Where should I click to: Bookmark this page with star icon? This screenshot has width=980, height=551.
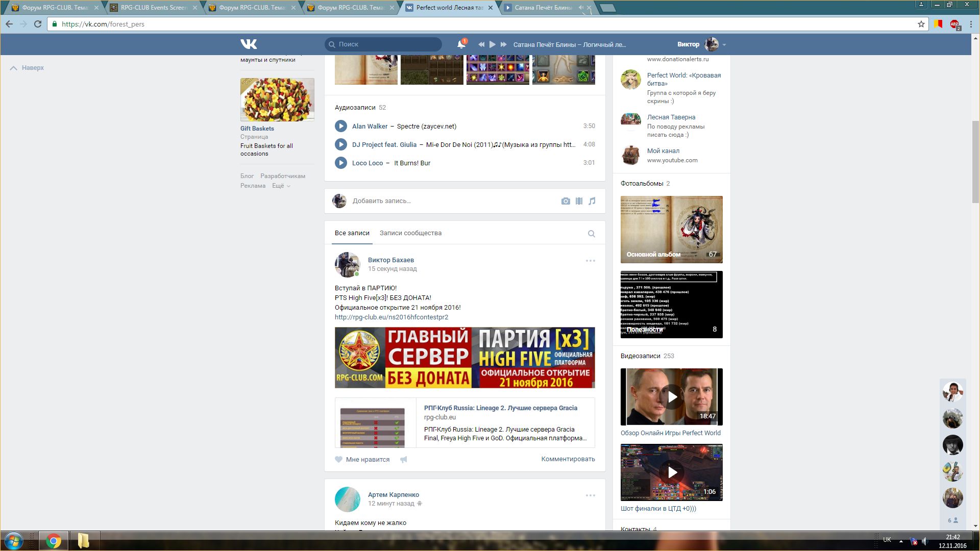click(921, 24)
